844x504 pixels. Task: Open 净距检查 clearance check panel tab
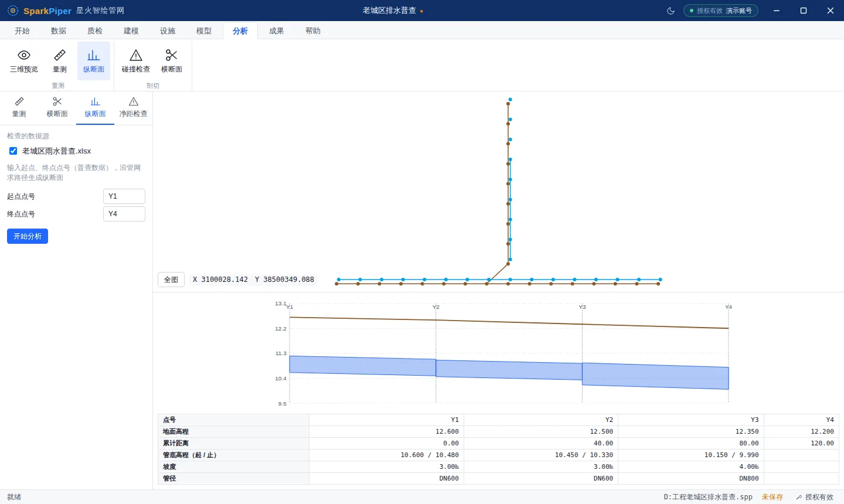click(x=134, y=108)
